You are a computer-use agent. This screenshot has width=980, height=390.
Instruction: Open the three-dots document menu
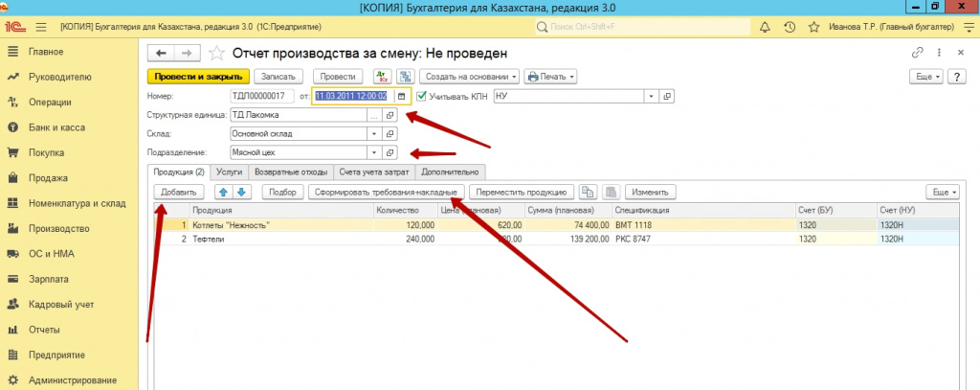(x=939, y=54)
